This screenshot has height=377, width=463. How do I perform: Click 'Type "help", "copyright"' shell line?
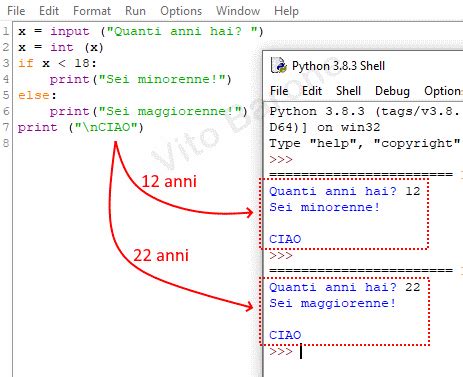pos(365,143)
